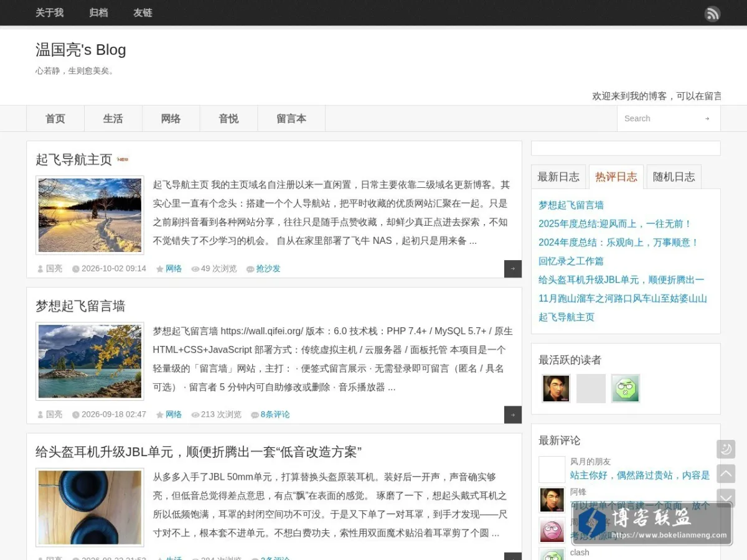The width and height of the screenshot is (747, 560).
Task: Open 8条评论 comments link
Action: click(275, 414)
